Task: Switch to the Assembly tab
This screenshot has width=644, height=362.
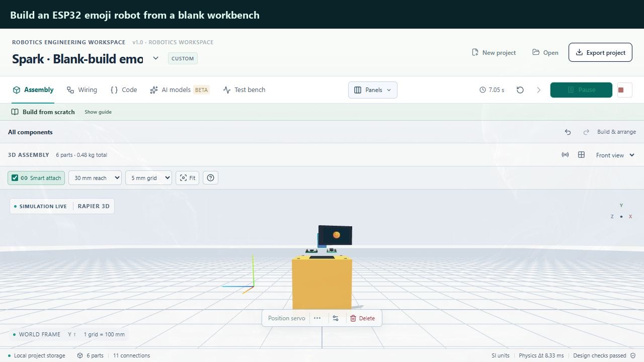Action: [33, 90]
